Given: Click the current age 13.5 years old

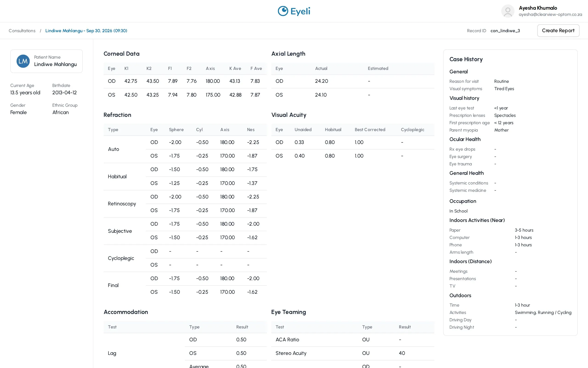Looking at the screenshot, I should (25, 93).
